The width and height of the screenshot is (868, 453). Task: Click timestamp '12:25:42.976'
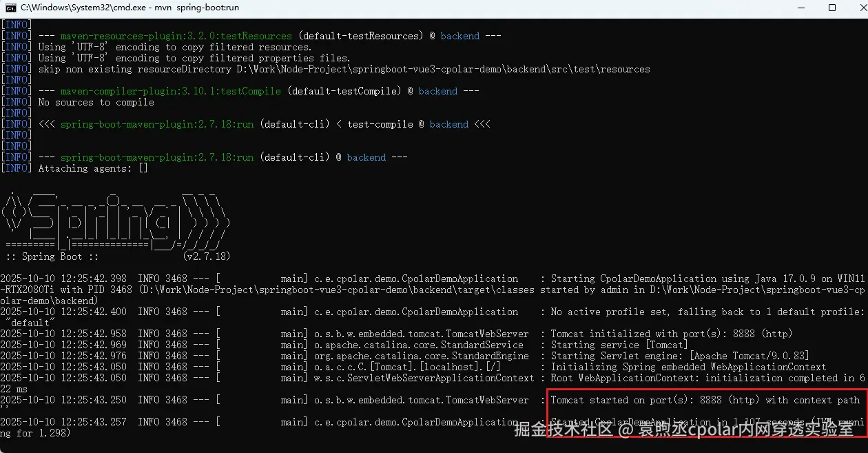click(93, 356)
